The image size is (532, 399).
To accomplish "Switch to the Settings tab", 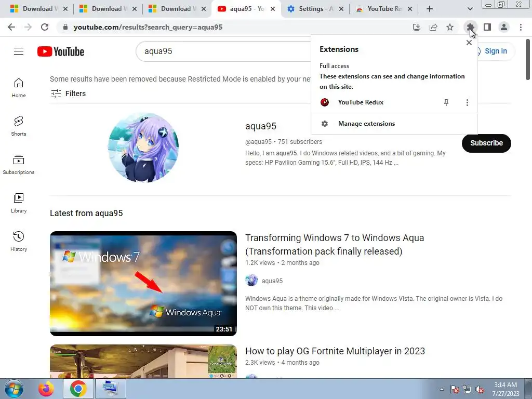I will [315, 9].
